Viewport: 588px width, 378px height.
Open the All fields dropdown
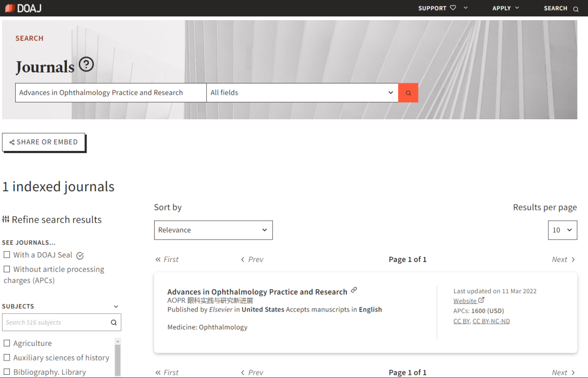pos(302,93)
